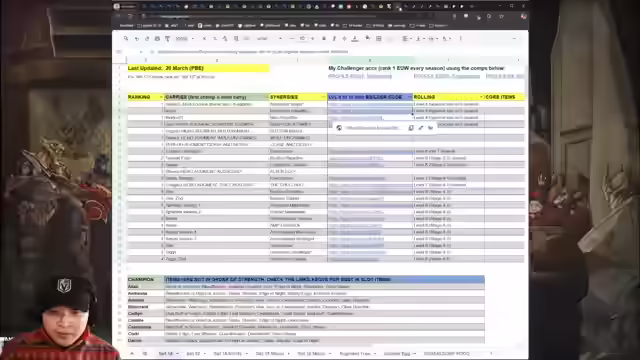
Task: Add a new sheet
Action: (132, 353)
